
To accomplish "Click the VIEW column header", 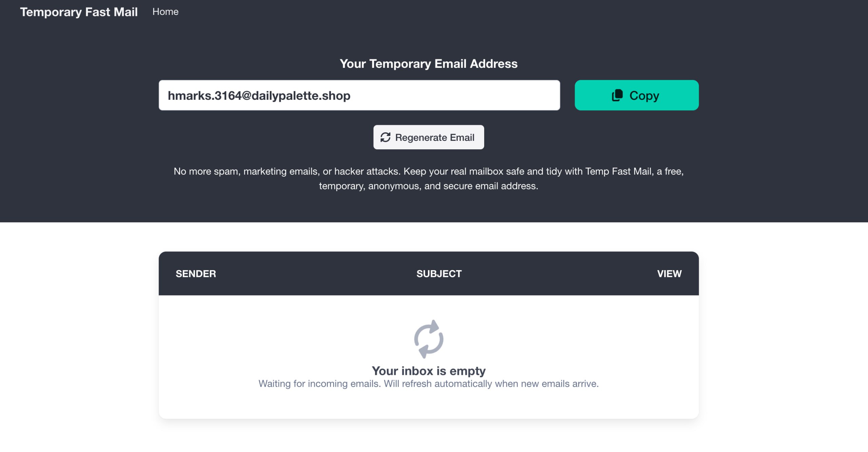I will (x=669, y=274).
